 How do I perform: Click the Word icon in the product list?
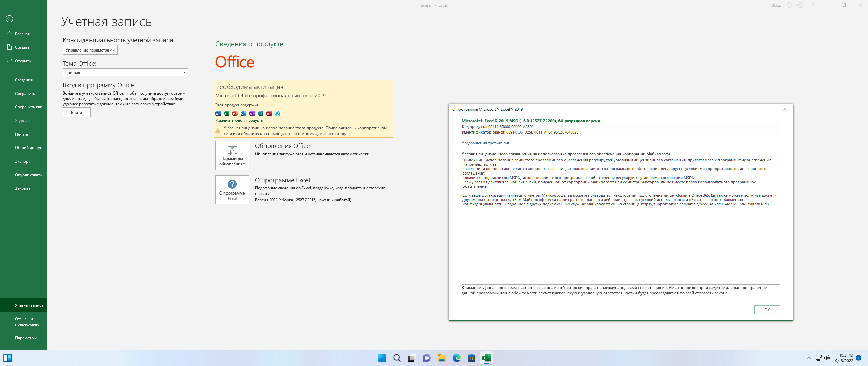[218, 114]
